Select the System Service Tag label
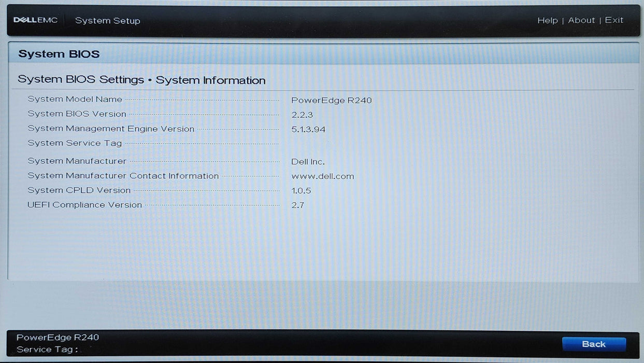This screenshot has height=363, width=644. point(75,143)
